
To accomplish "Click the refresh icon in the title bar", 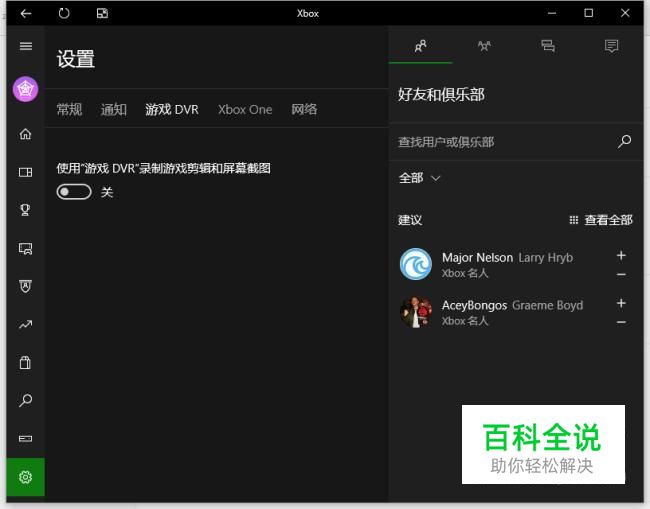I will click(x=64, y=14).
